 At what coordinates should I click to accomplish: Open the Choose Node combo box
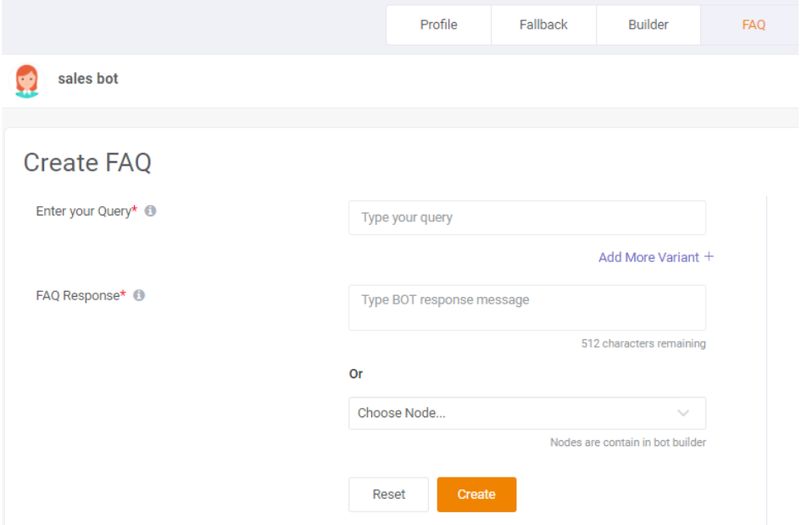coord(527,413)
